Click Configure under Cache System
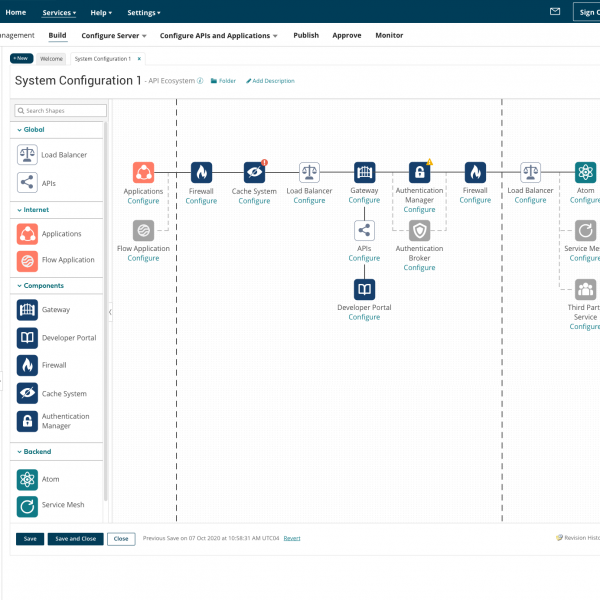Image resolution: width=600 pixels, height=600 pixels. [x=254, y=201]
